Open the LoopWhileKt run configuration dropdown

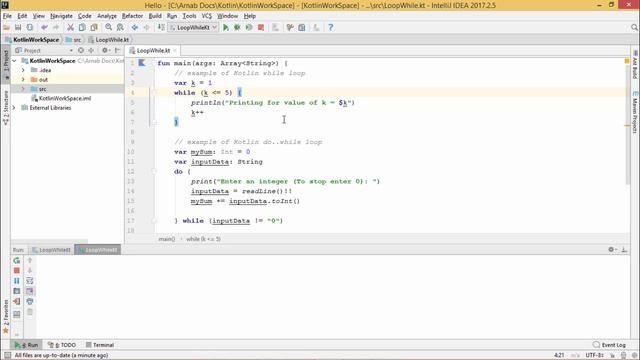pyautogui.click(x=193, y=27)
